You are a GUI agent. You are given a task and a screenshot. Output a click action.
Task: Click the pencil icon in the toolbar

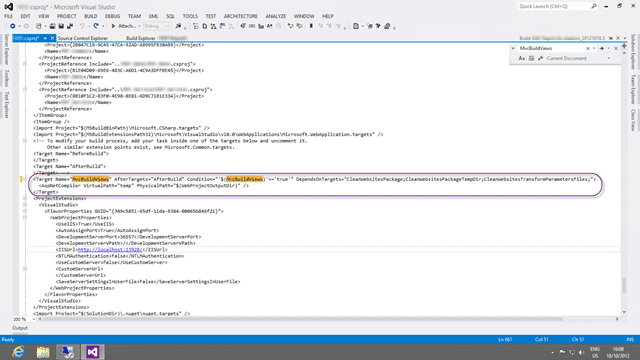387,26
